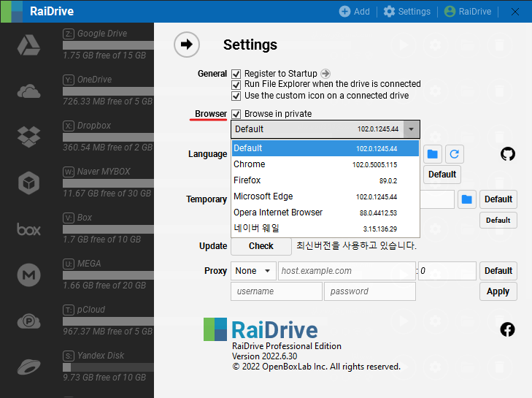Click the Add drive plus icon

[344, 12]
